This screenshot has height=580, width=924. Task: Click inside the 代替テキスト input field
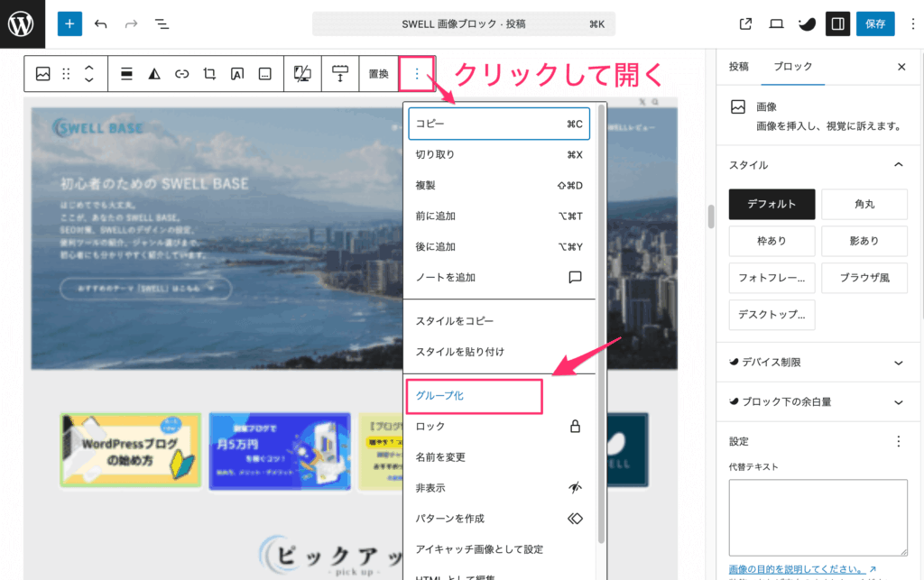(817, 516)
